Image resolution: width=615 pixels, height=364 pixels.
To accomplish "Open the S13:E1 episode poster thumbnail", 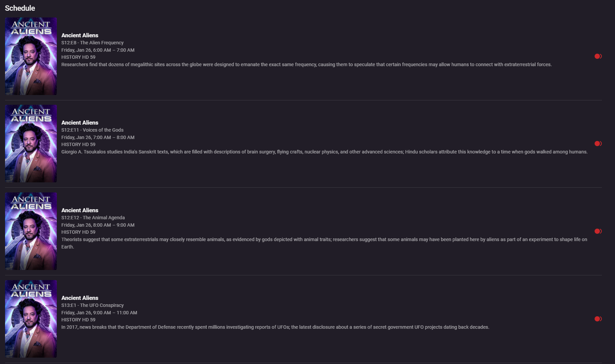I will (31, 319).
